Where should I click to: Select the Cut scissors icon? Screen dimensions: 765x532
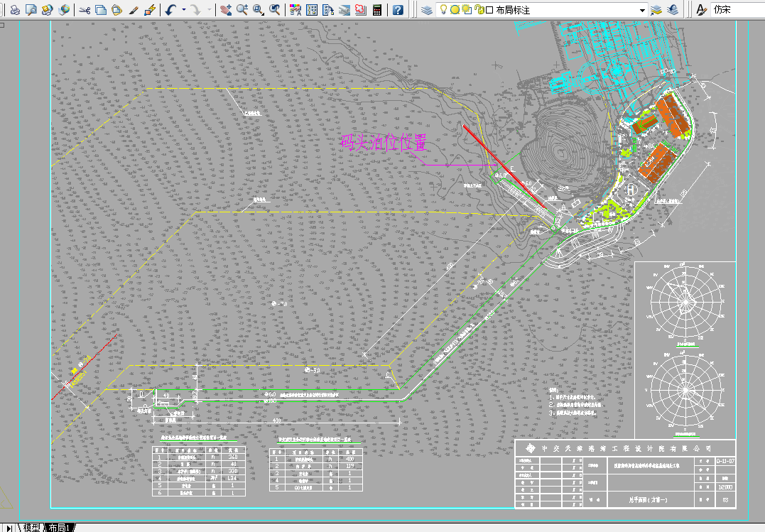tap(85, 10)
